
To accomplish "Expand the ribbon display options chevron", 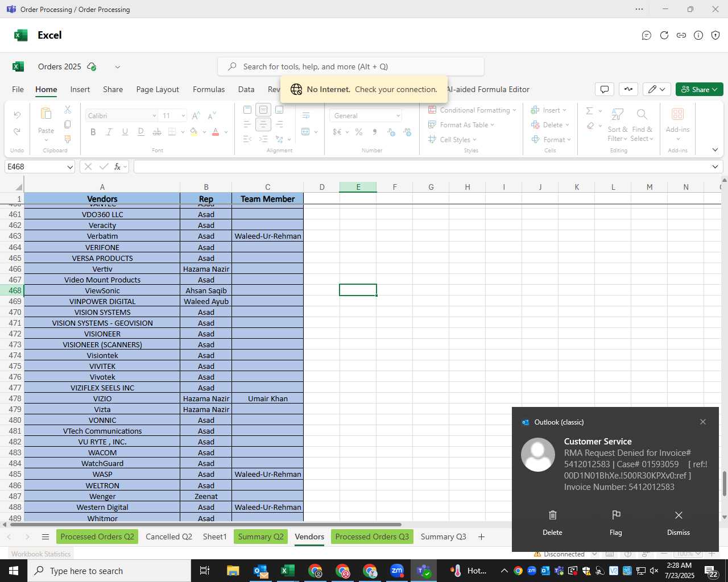I will [715, 150].
